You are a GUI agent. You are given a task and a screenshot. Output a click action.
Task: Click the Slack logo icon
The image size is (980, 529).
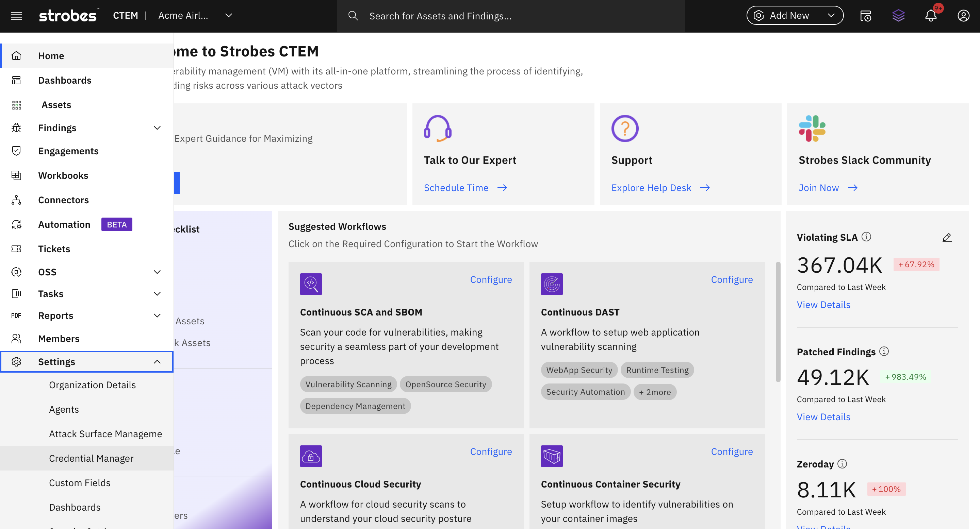tap(812, 129)
